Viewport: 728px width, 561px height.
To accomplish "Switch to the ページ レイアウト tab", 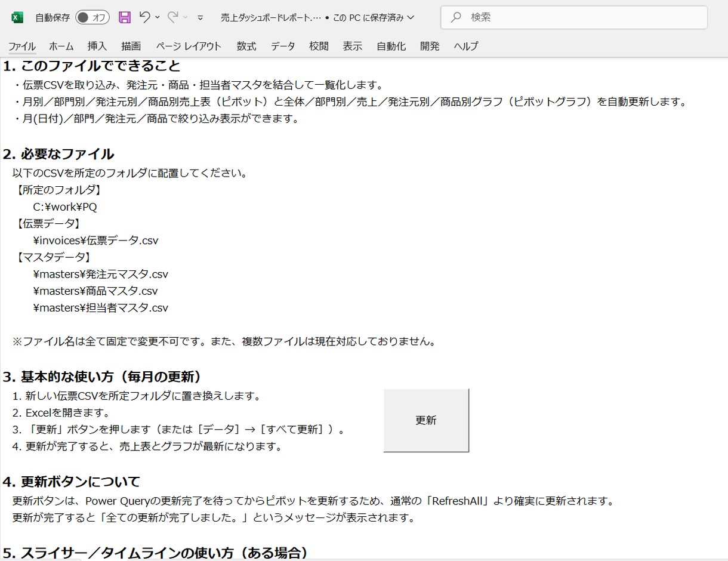I will tap(189, 46).
